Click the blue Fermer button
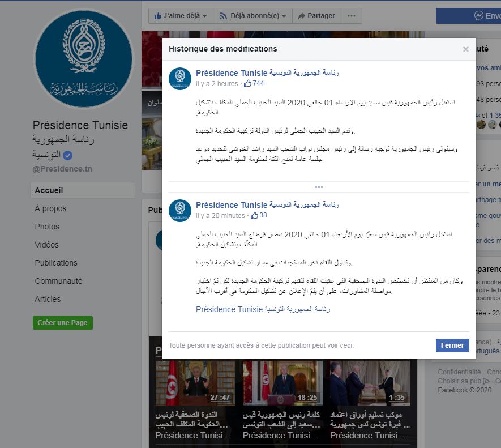Viewport: 501px width, 448px height. [x=452, y=345]
